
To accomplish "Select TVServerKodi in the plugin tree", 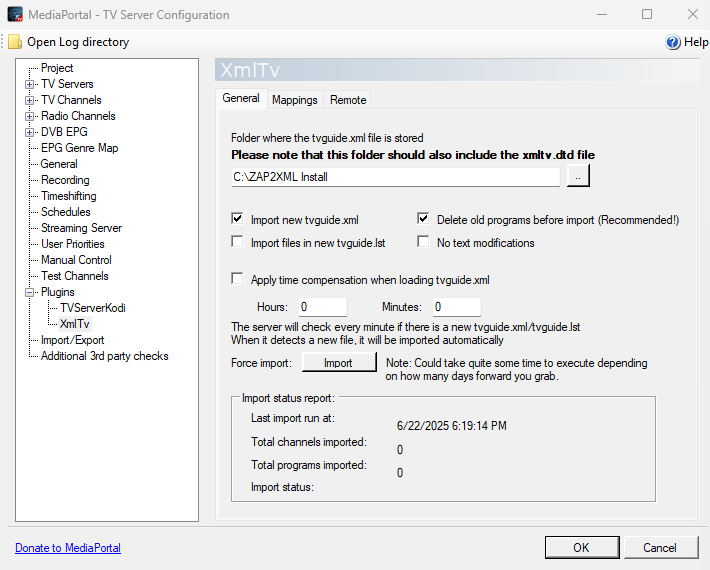I will (92, 308).
